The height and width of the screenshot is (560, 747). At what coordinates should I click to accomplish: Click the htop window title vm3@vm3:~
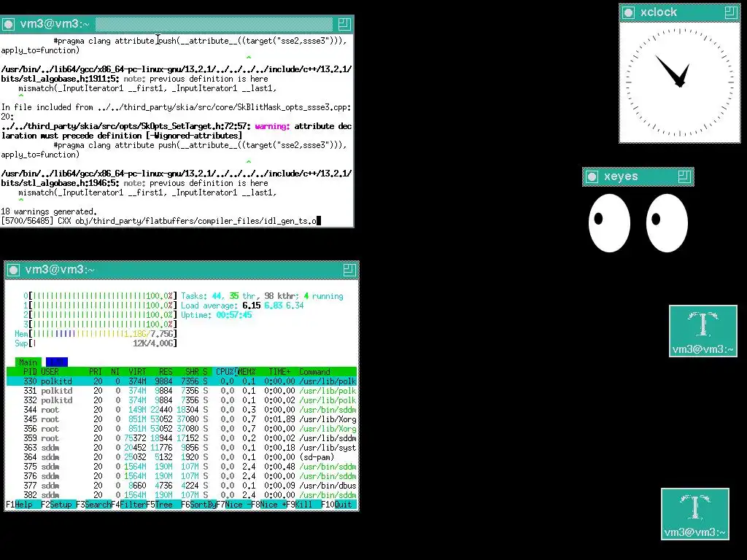60,270
